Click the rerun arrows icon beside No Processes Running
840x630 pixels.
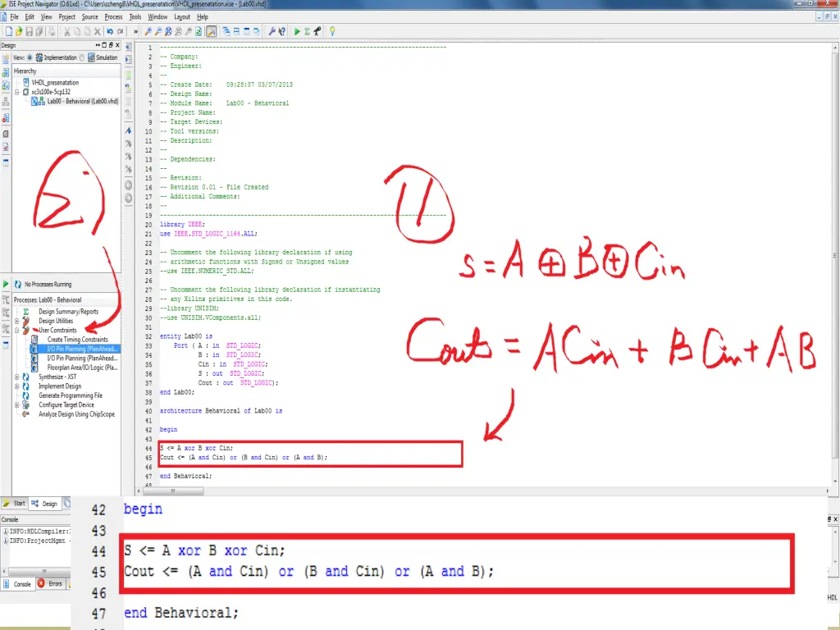click(18, 284)
